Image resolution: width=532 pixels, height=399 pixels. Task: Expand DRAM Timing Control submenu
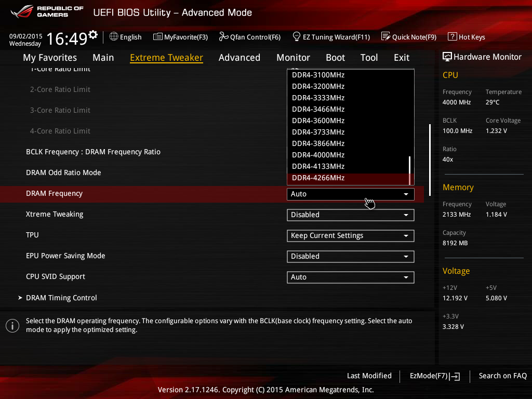click(61, 298)
